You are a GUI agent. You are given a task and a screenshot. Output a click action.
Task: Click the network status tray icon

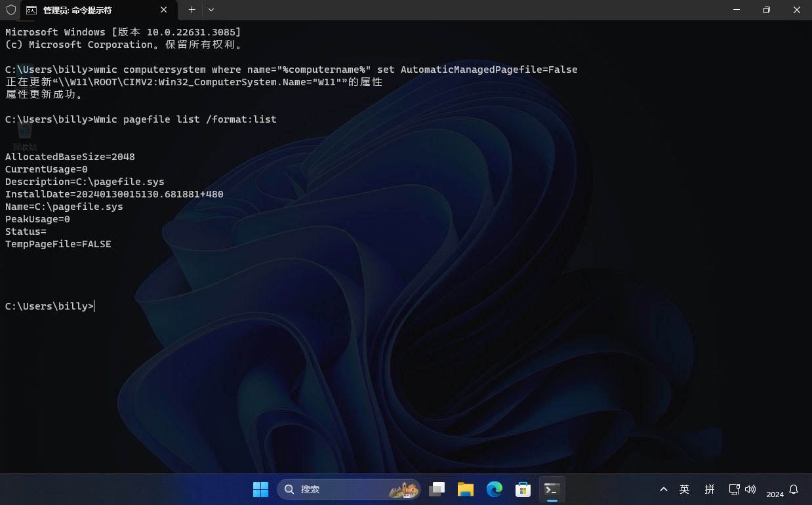click(734, 489)
